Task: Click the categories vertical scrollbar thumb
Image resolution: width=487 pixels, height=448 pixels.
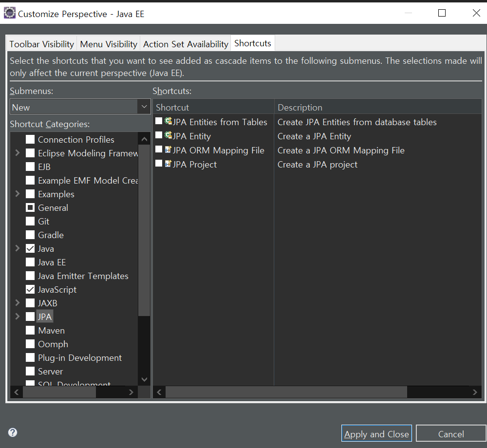Action: click(x=144, y=230)
